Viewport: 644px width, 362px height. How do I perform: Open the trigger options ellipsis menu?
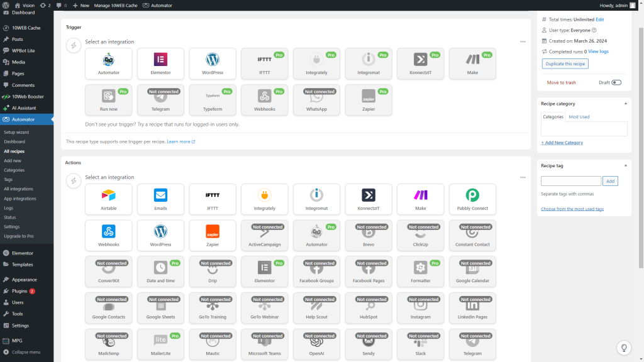tap(523, 41)
